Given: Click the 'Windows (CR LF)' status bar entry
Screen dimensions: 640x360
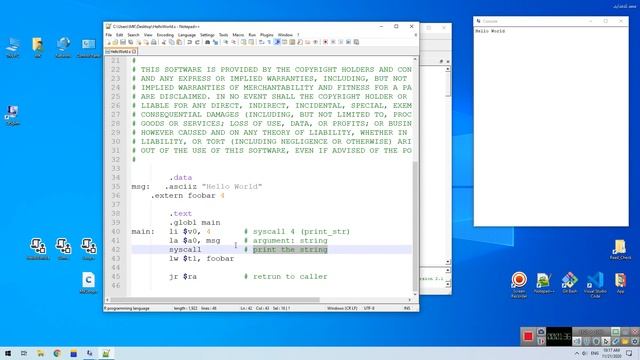Looking at the screenshot, I should tap(342, 308).
